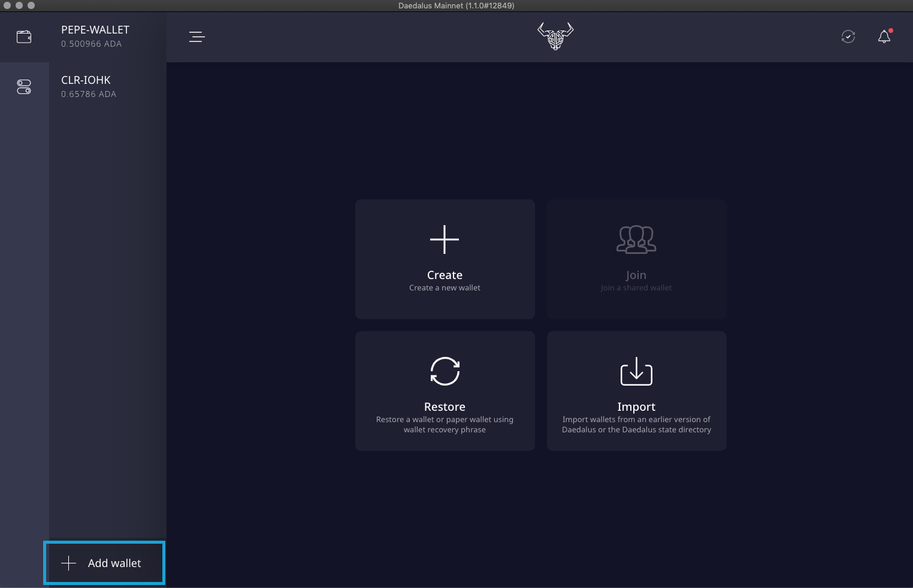Image resolution: width=913 pixels, height=588 pixels.
Task: Choose Create a new wallet text
Action: pos(445,288)
